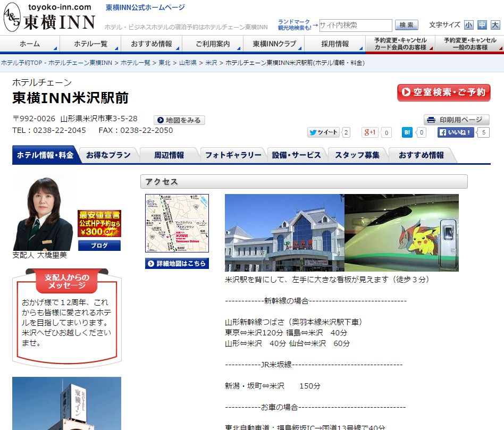Open the 印刷用ページ printer button

[x=457, y=120]
